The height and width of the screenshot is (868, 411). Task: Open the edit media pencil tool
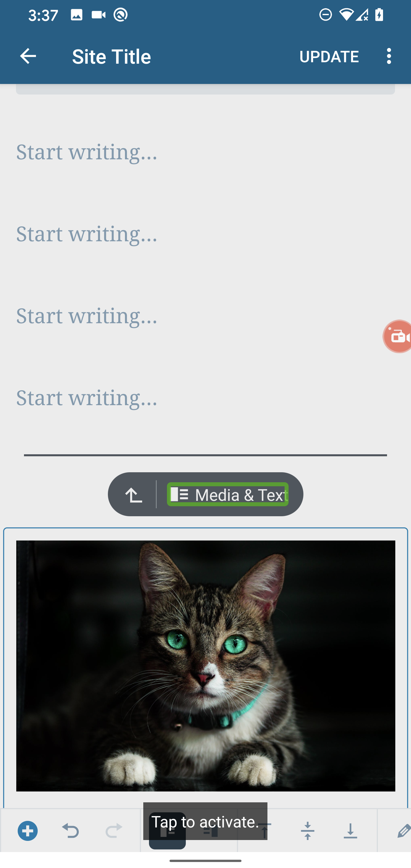click(x=402, y=831)
